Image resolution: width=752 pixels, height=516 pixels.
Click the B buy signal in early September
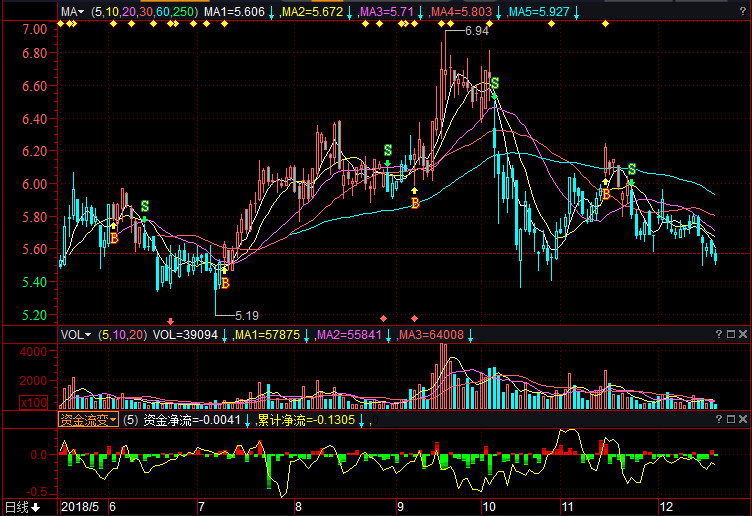(415, 203)
